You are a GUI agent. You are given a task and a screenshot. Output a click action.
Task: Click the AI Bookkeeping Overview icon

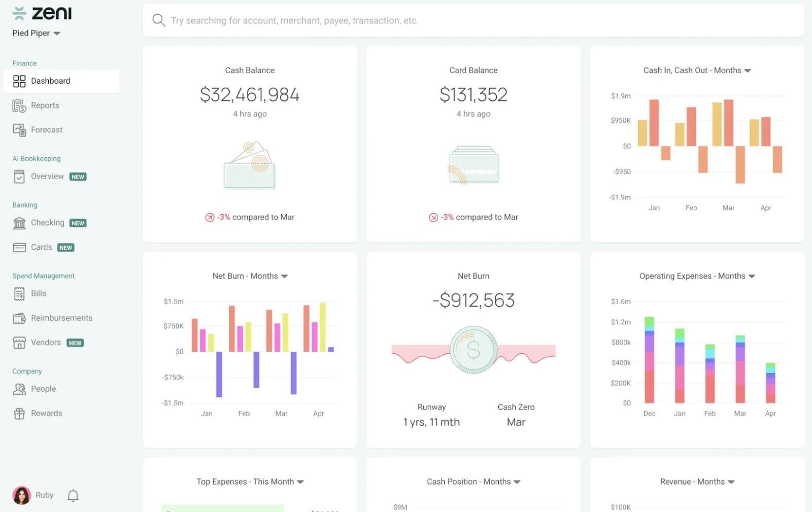tap(19, 176)
